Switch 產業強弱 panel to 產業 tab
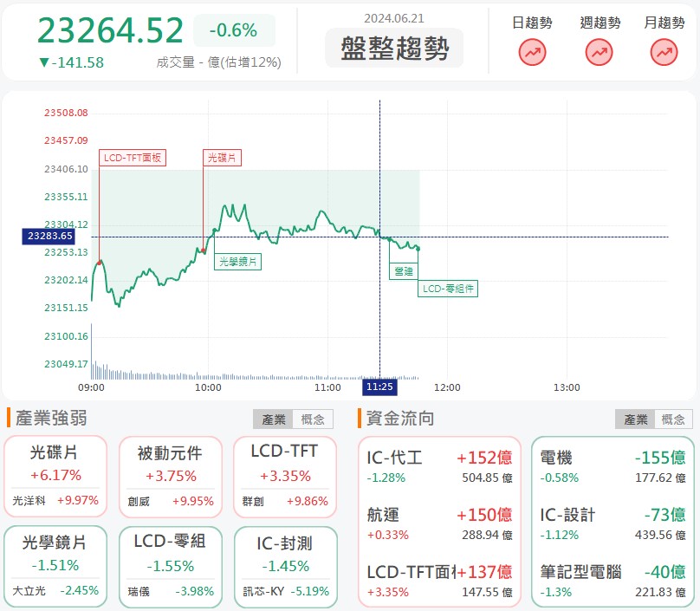The height and width of the screenshot is (611, 700). coord(273,419)
